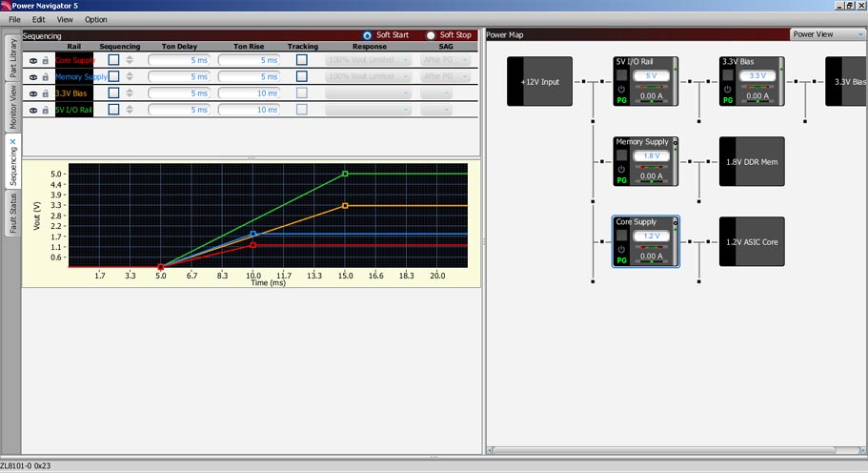868x473 pixels.
Task: Check Tracking box for Core Supply
Action: [302, 60]
